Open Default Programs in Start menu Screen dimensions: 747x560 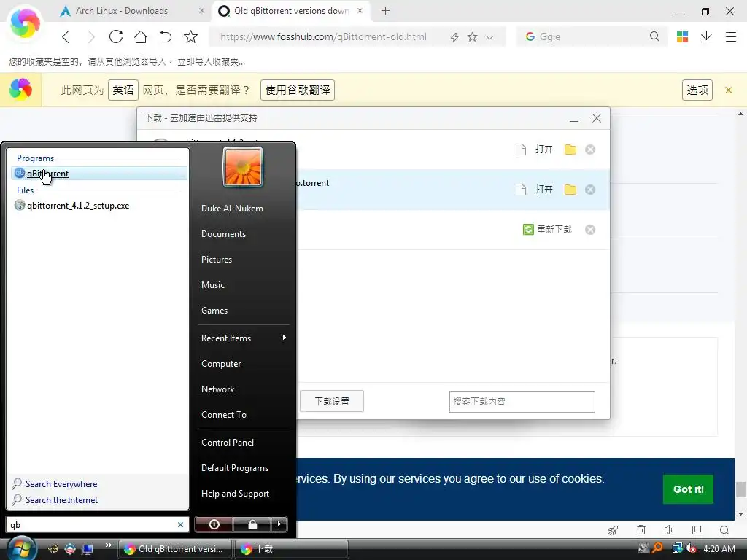235,468
